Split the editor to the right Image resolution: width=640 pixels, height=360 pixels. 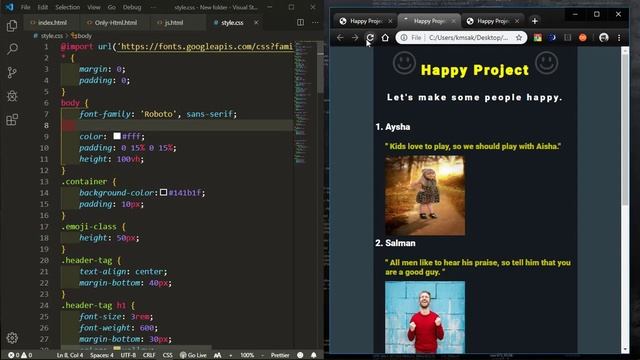tap(300, 22)
